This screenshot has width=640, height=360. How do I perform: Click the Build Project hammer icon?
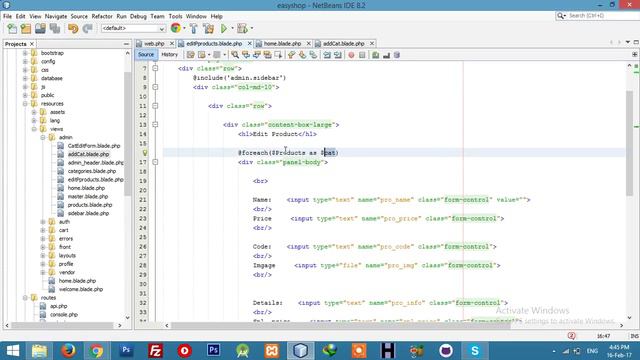[194, 29]
